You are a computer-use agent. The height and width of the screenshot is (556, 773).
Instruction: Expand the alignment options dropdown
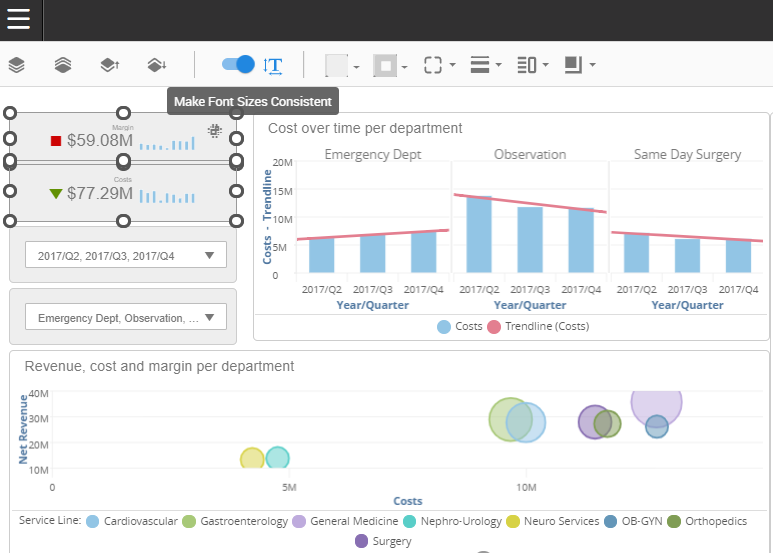(x=486, y=65)
